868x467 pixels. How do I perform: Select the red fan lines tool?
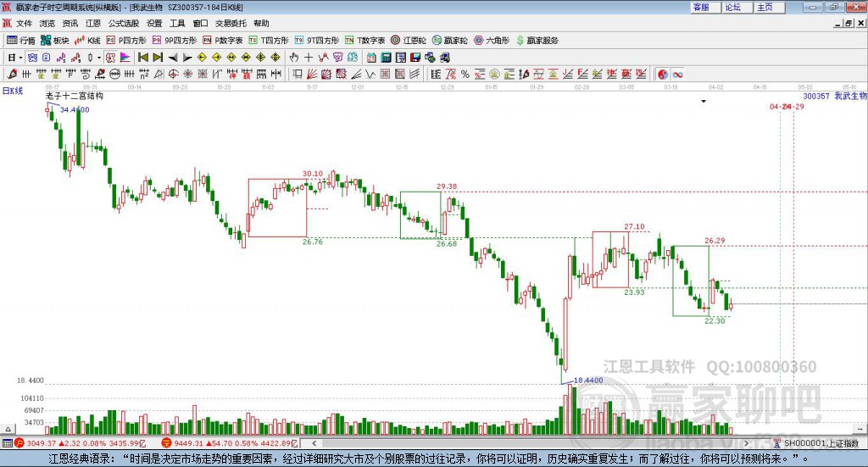(312, 74)
